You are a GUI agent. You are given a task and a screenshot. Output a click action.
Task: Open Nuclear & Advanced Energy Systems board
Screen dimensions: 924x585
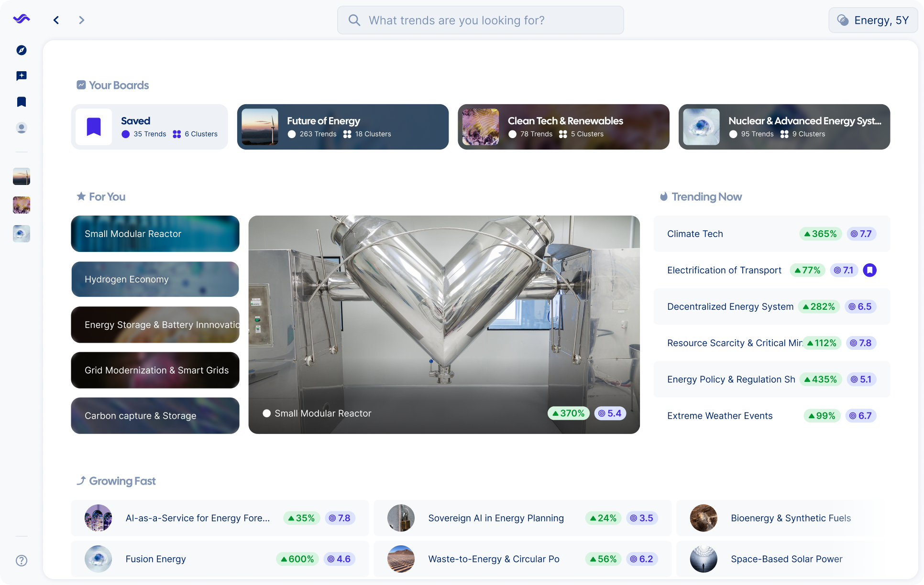784,127
